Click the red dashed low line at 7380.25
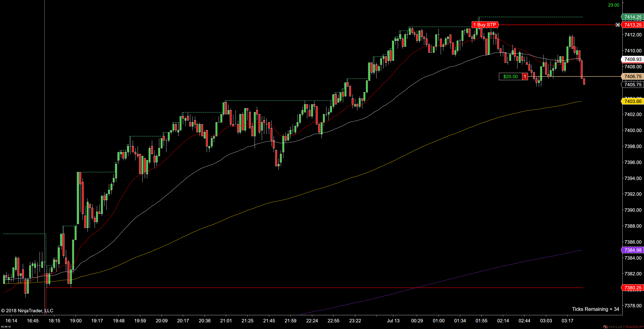644x329 pixels. 314,288
